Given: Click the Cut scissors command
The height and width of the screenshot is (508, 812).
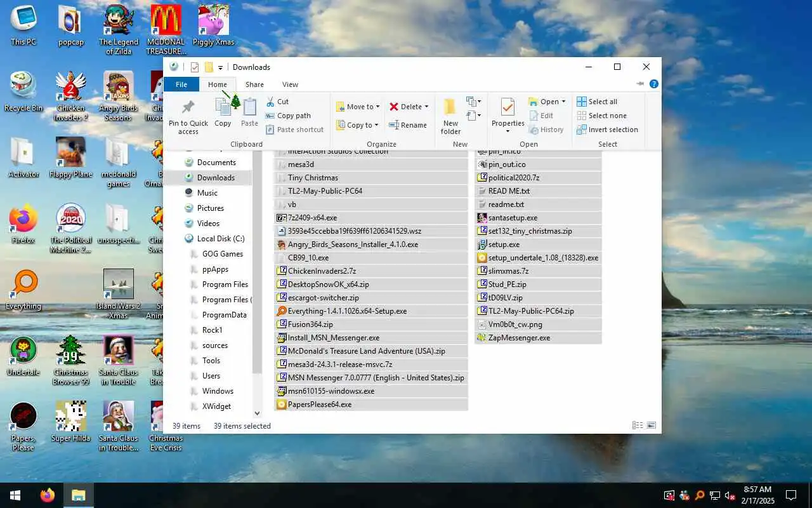Looking at the screenshot, I should (x=277, y=102).
